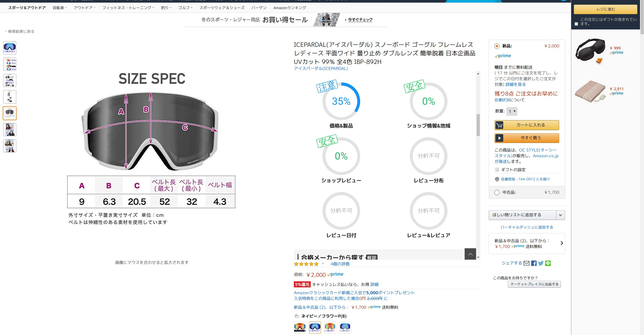Screen dimensions: 644x335
Task: Click the レジに進む button
Action: click(x=605, y=9)
